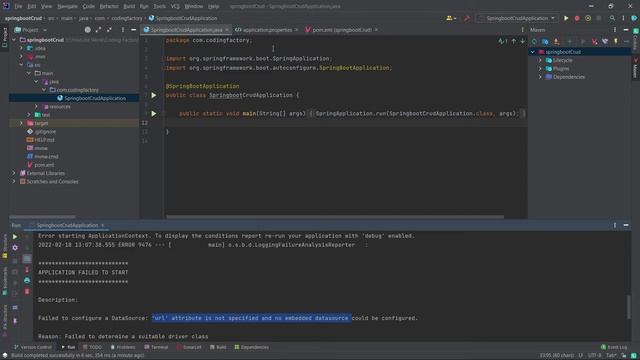Click the Run with Coverage icon
Screen dimensions: 640x360
[588, 18]
